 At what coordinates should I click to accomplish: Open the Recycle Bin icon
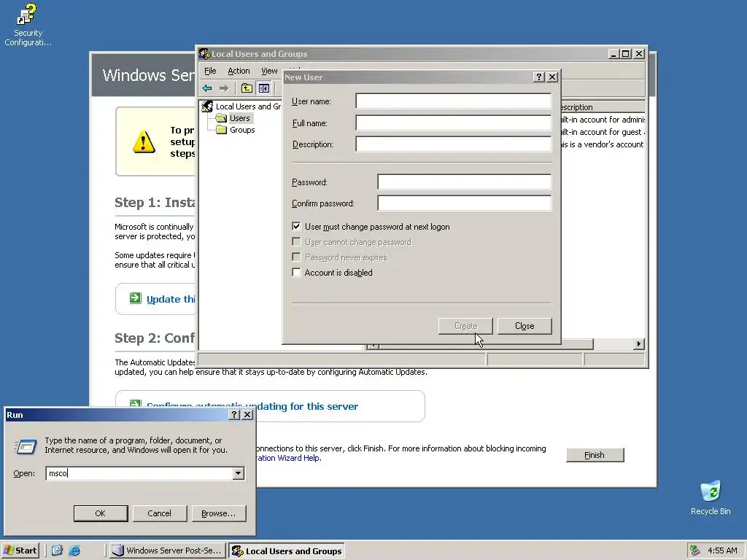click(x=711, y=498)
